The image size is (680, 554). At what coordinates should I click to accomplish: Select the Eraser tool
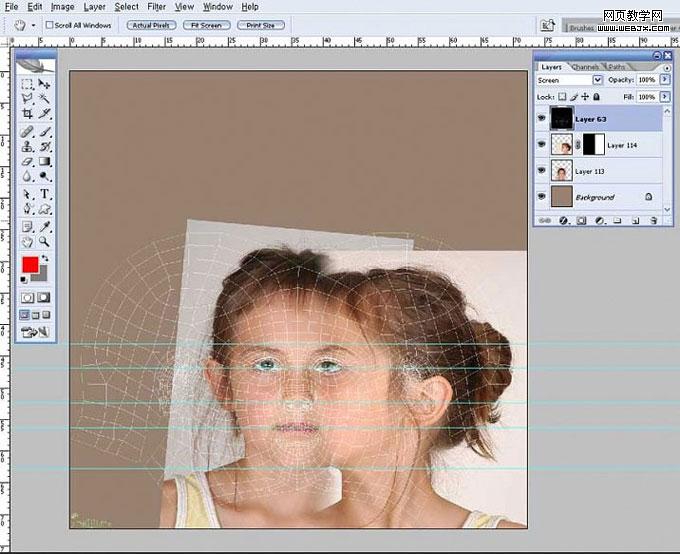(x=27, y=162)
